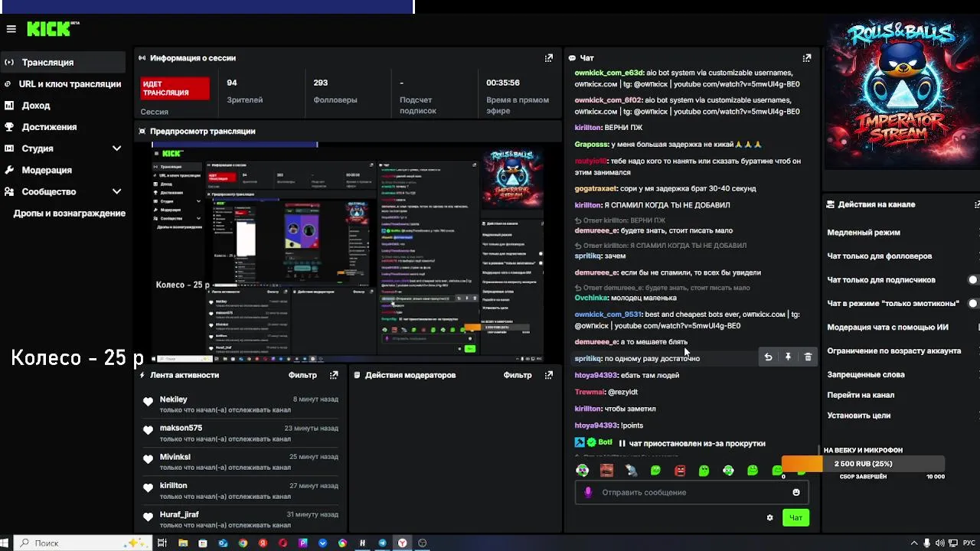The width and height of the screenshot is (980, 551).
Task: Click makson575 in the activity feed
Action: tap(181, 429)
